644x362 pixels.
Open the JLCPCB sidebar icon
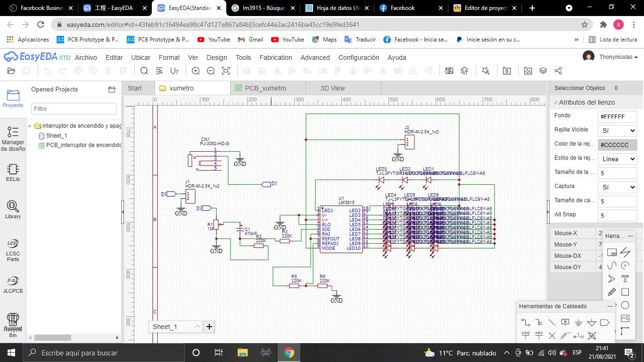pyautogui.click(x=13, y=284)
